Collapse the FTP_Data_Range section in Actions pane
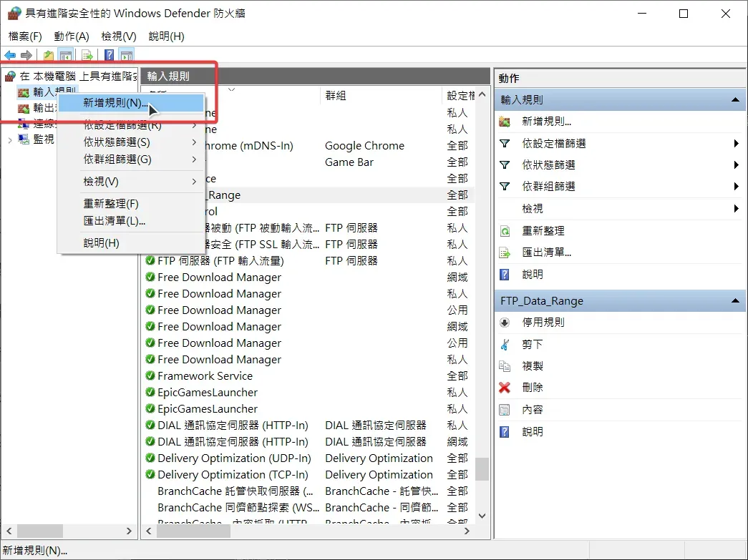The height and width of the screenshot is (560, 748). [735, 301]
